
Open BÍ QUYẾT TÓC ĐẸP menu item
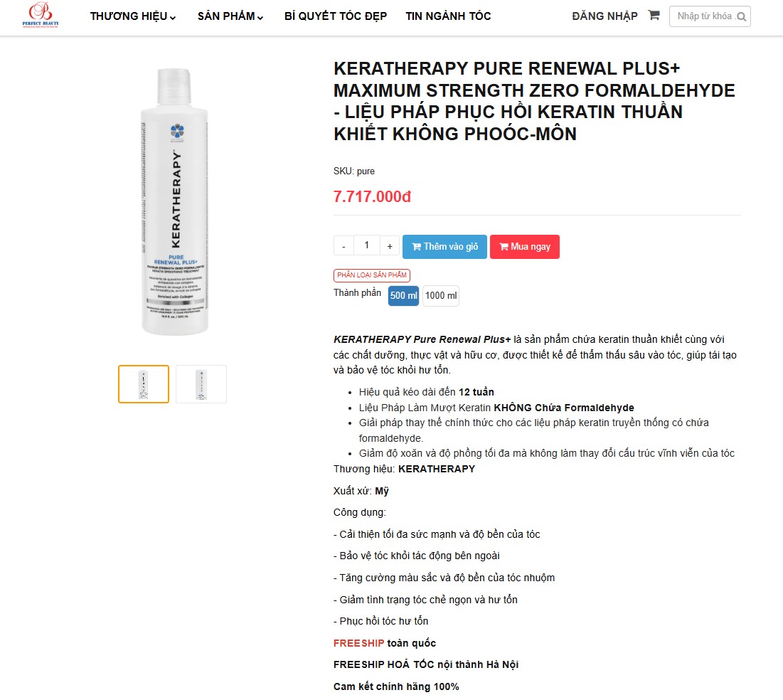[x=336, y=16]
